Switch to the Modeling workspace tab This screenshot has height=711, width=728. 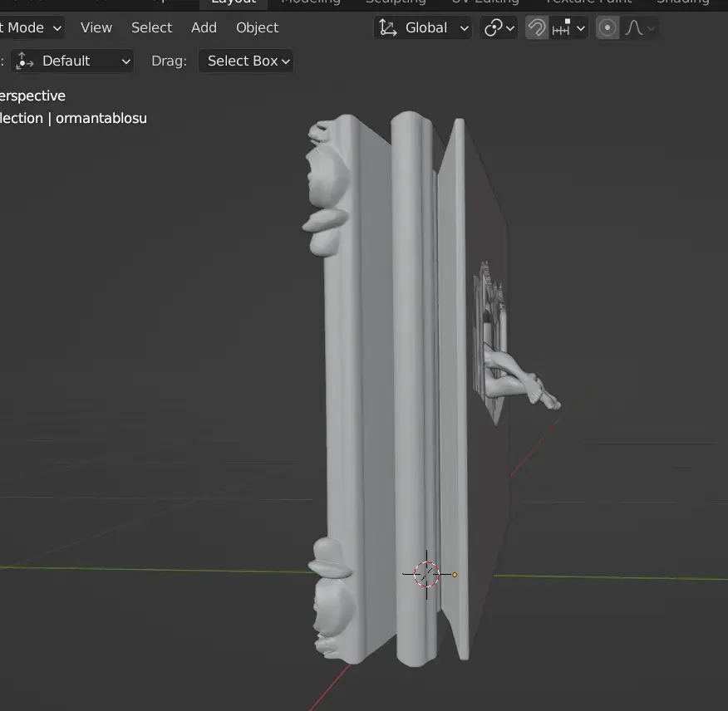[x=311, y=2]
